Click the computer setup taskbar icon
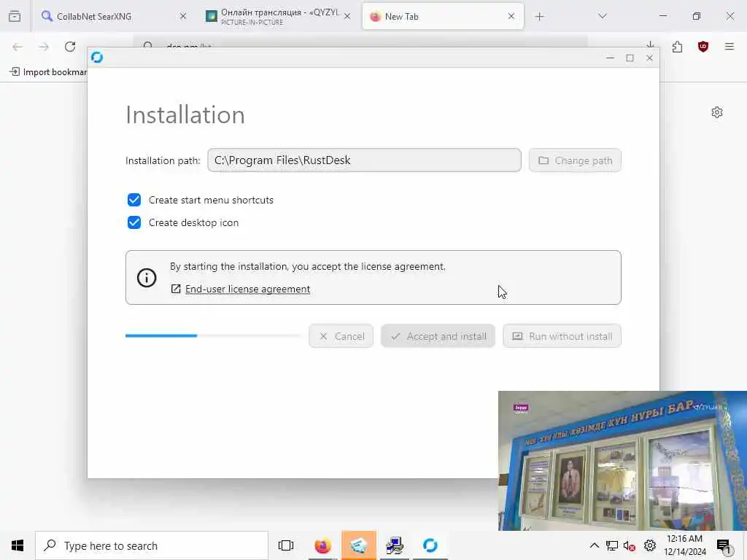 [x=395, y=545]
